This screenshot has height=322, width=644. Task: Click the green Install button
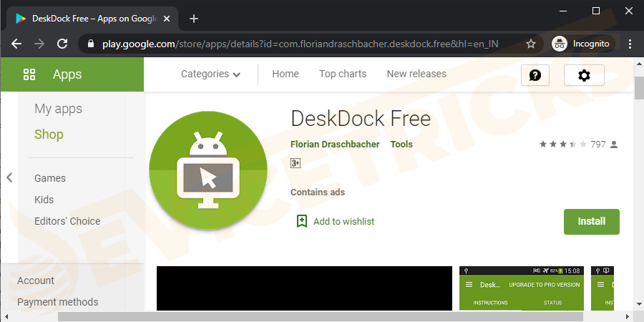pos(592,222)
